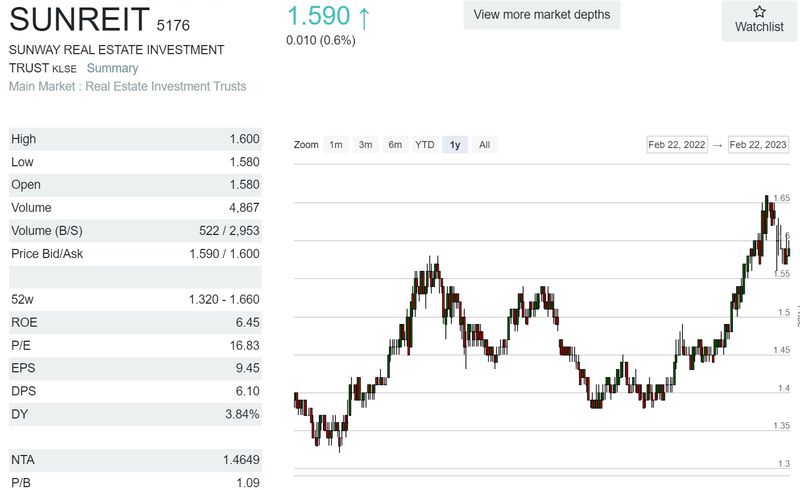Click the candlestick peak near 1.65
Image resolution: width=800 pixels, height=490 pixels.
click(x=766, y=200)
